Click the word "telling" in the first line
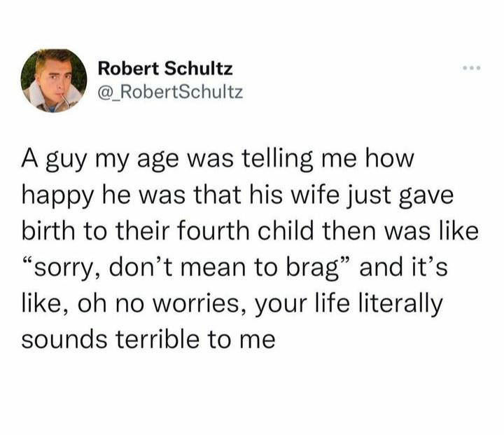Image resolution: width=504 pixels, height=435 pixels. (276, 160)
